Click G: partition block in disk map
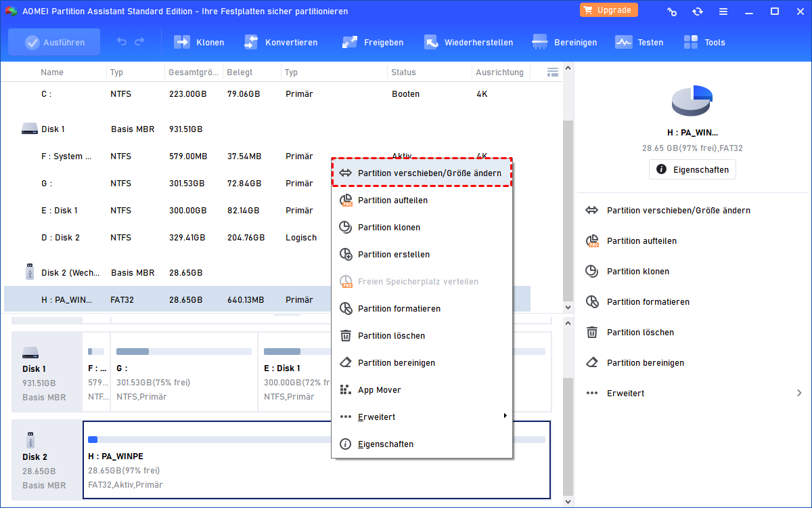 tap(184, 372)
